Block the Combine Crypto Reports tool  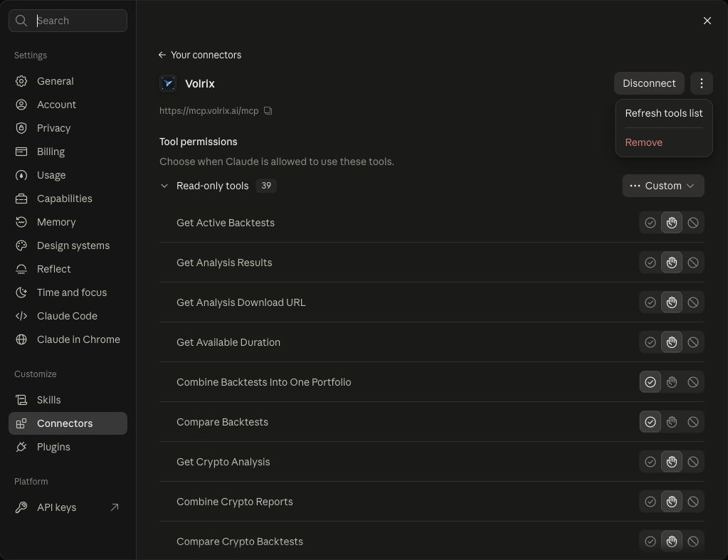(x=692, y=502)
